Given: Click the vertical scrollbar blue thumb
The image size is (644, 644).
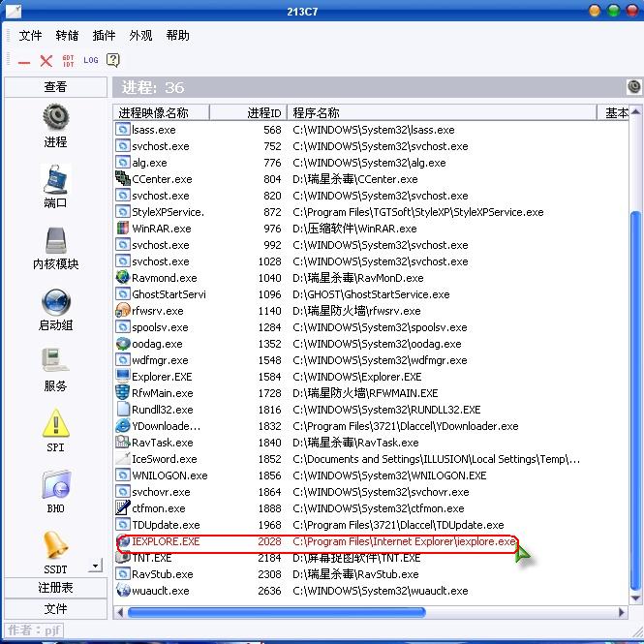Looking at the screenshot, I should click(x=636, y=401).
